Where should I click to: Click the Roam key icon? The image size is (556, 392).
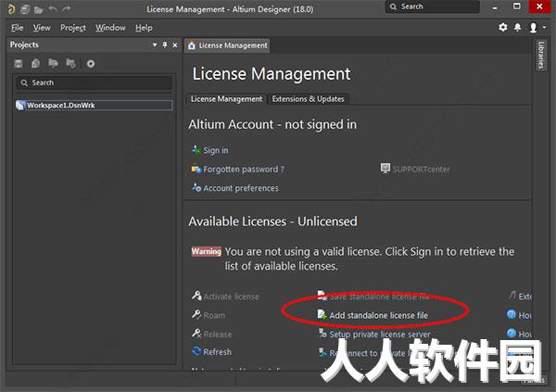[196, 314]
